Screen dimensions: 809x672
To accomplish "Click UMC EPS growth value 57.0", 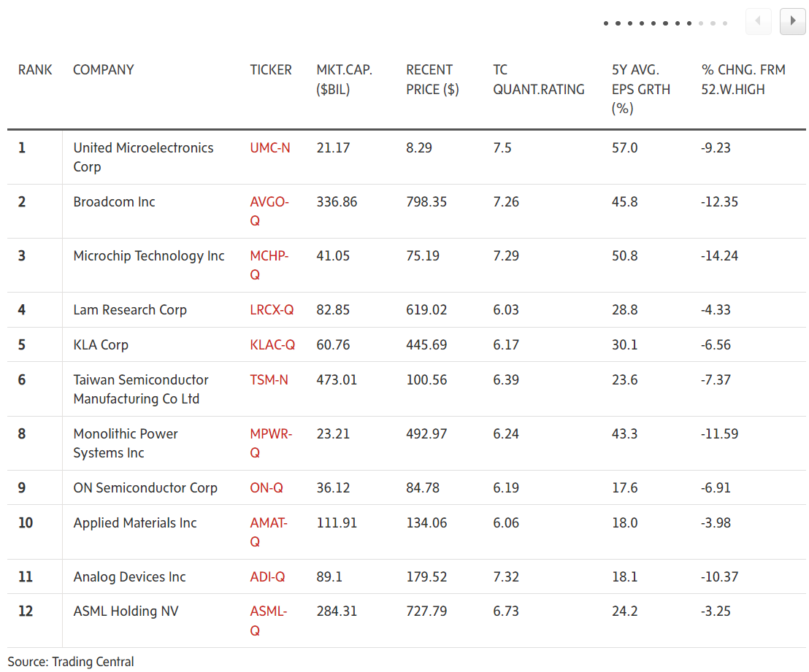I will coord(624,148).
